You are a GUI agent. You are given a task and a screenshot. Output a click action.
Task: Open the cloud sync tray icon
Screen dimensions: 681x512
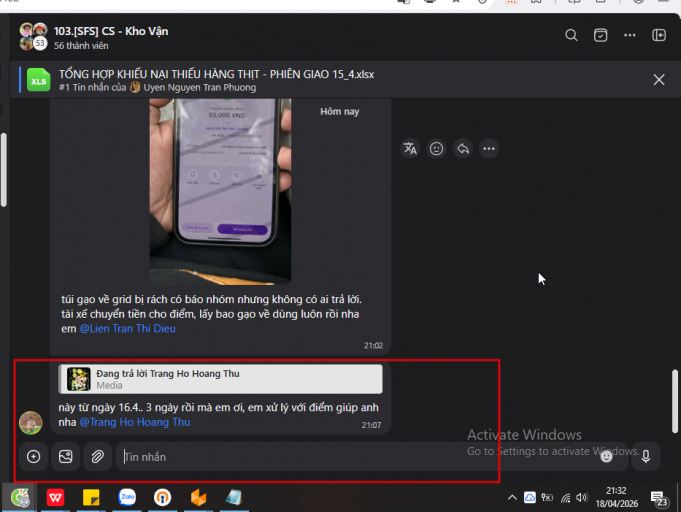tap(530, 498)
